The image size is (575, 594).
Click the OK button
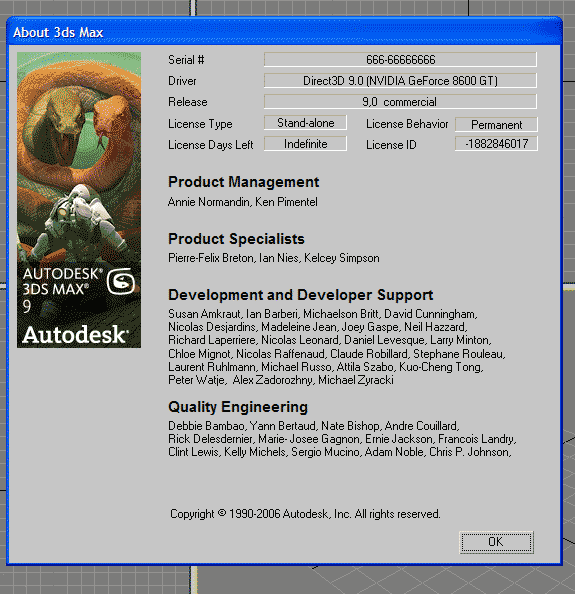[x=496, y=542]
